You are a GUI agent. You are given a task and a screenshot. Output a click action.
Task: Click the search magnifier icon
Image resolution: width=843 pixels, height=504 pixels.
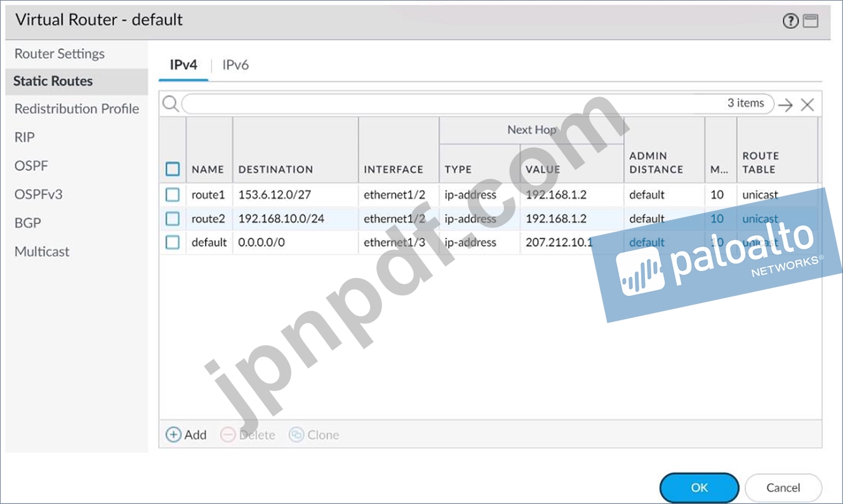click(170, 104)
